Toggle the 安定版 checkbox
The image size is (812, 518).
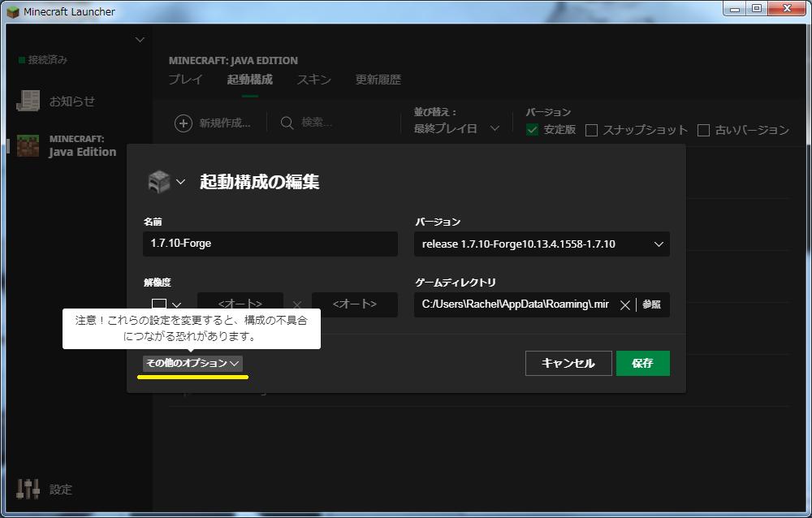(x=533, y=130)
